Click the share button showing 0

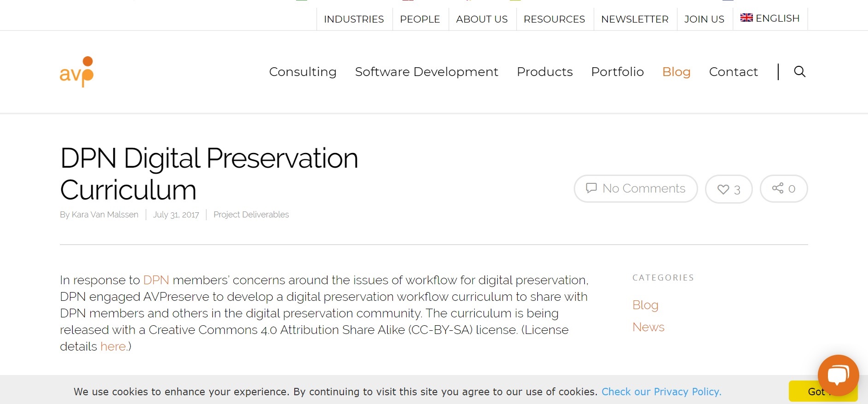point(784,188)
